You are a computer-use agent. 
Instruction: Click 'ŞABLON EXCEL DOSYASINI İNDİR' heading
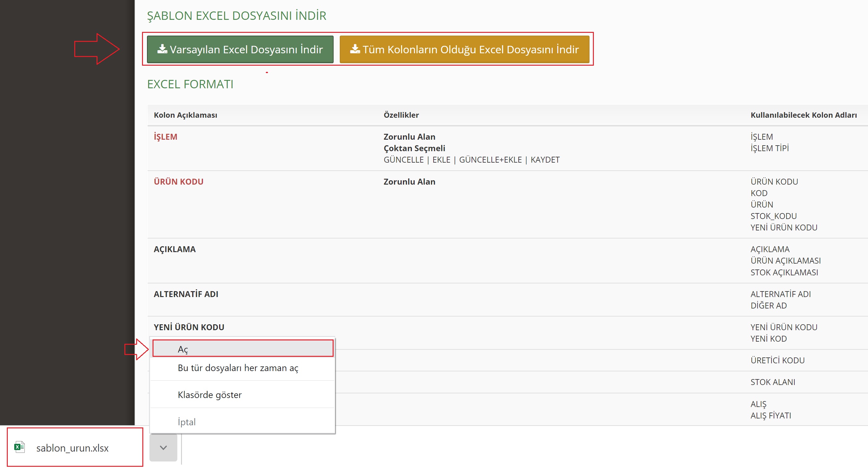pos(236,15)
